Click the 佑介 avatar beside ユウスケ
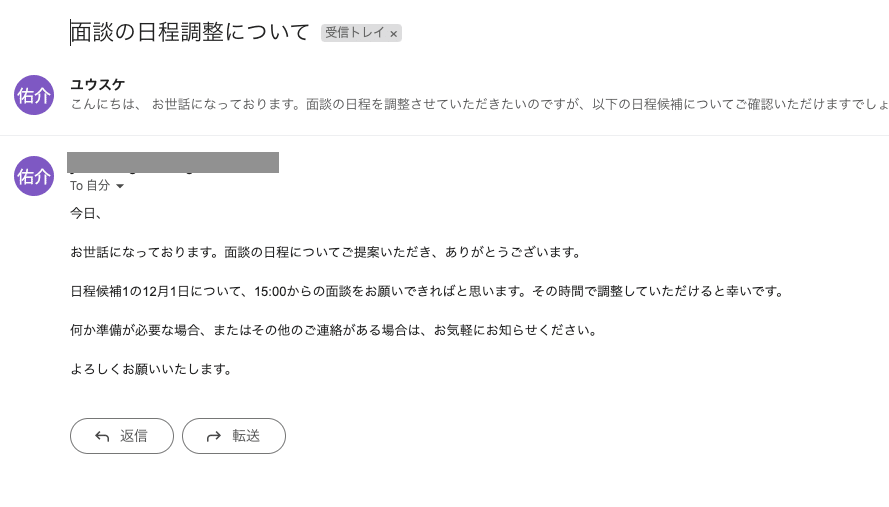This screenshot has width=889, height=507. tap(33, 94)
